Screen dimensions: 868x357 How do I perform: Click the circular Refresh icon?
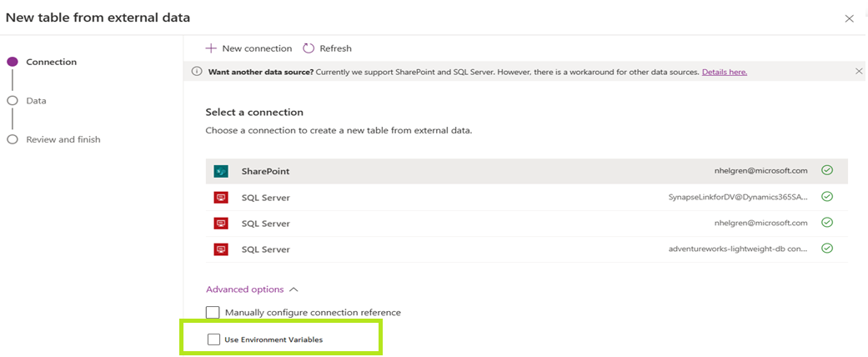309,48
